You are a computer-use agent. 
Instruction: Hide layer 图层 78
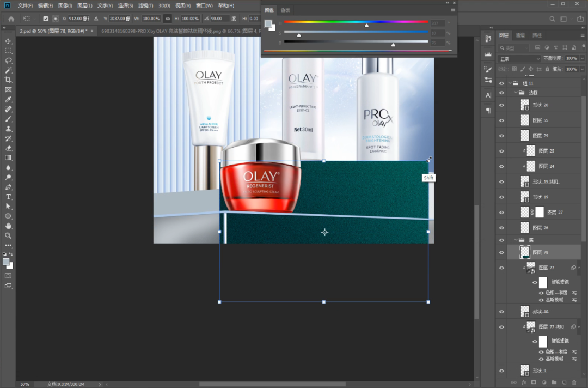[501, 252]
